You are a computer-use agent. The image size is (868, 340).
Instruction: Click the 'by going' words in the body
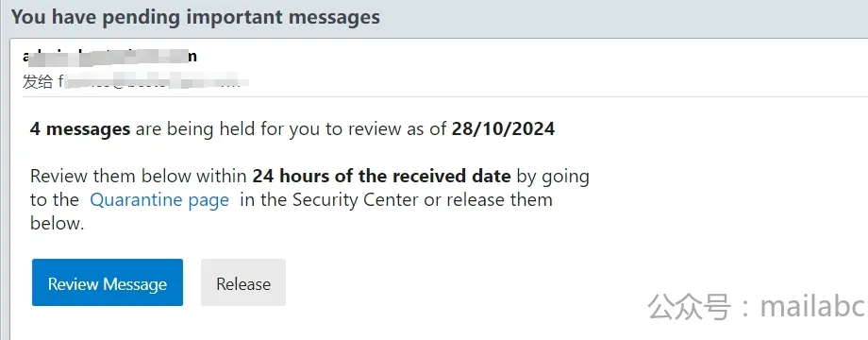coord(553,176)
